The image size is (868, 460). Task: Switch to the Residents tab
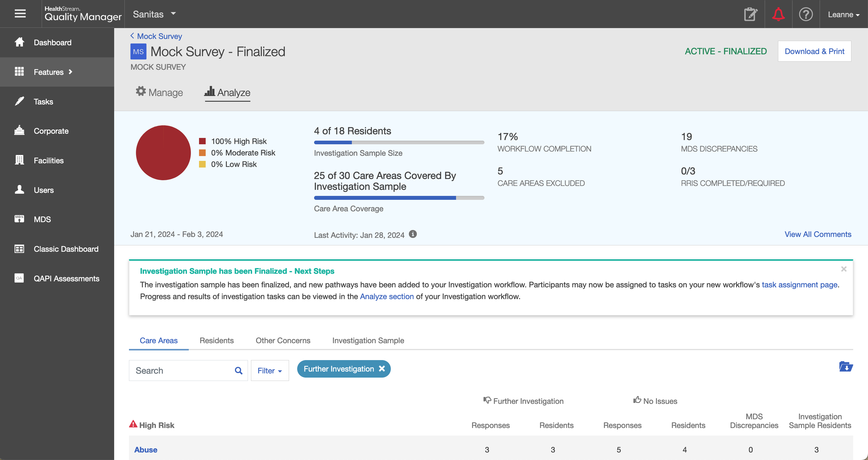tap(216, 340)
